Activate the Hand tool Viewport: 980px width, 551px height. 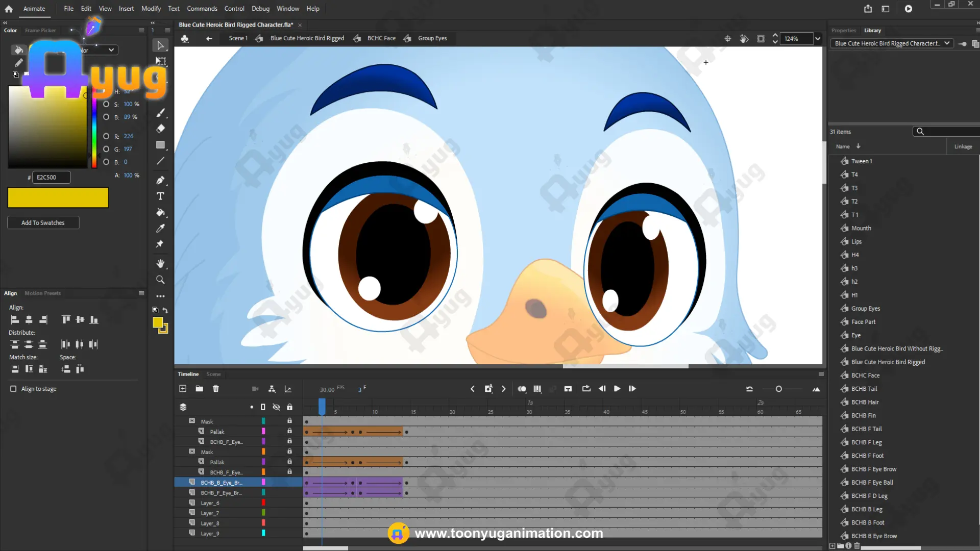(160, 263)
